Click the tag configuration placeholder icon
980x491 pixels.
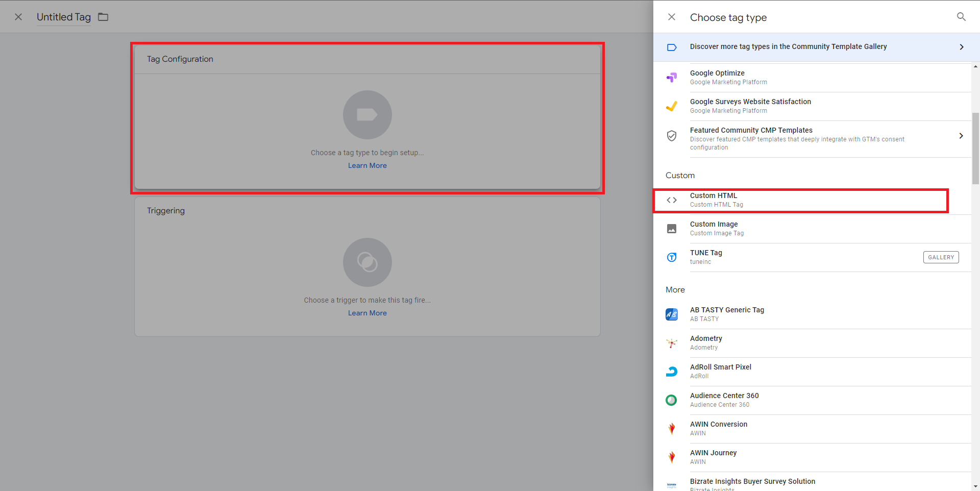367,115
